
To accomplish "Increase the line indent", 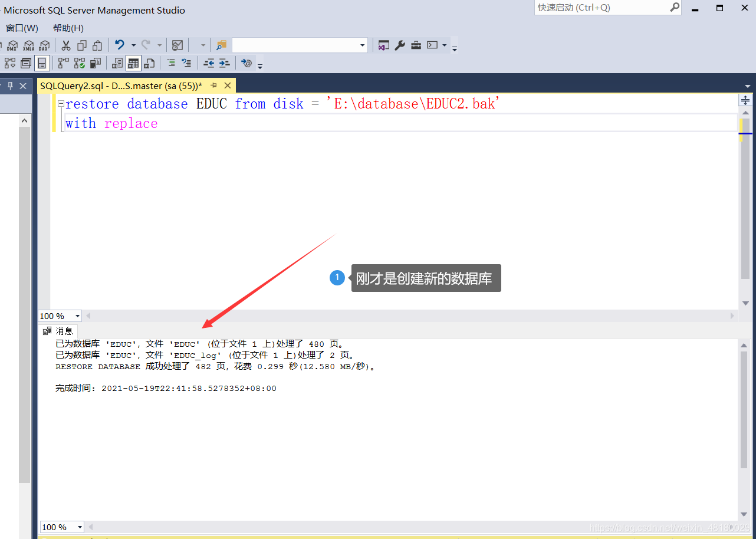I will (224, 63).
